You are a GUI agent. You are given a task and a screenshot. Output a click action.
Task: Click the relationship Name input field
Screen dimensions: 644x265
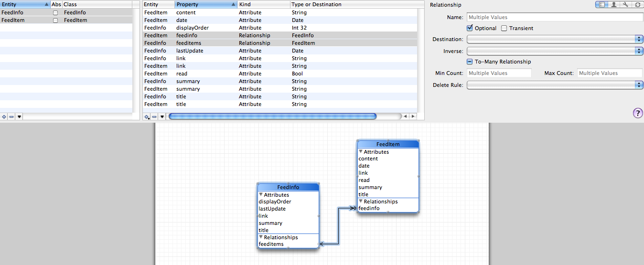tap(555, 17)
